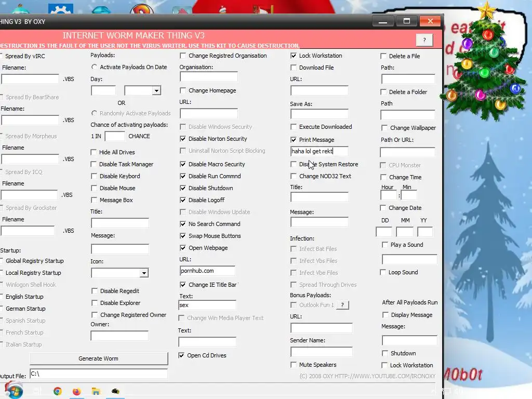Click the question mark help button in header
This screenshot has height=399, width=532.
click(x=424, y=40)
